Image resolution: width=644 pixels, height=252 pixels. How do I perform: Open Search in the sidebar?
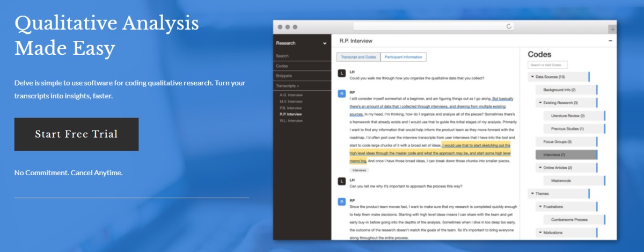(282, 56)
